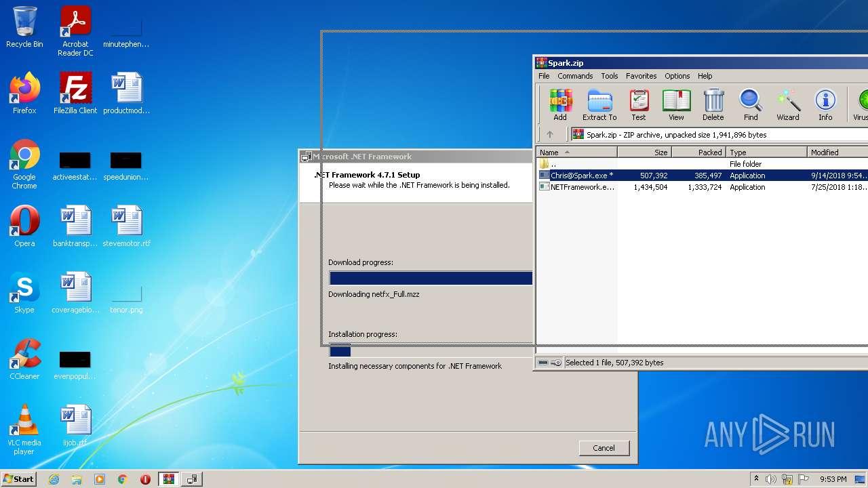This screenshot has height=488, width=868.
Task: Open Opera from the taskbar
Action: coord(145,479)
